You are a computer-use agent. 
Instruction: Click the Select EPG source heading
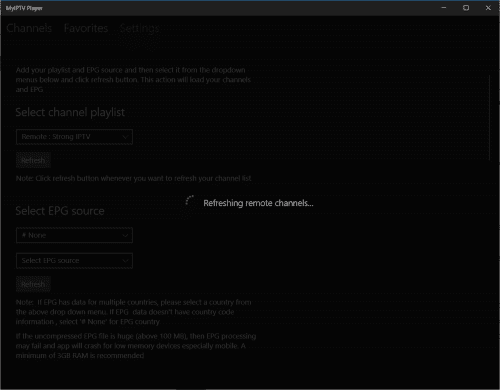pos(60,211)
